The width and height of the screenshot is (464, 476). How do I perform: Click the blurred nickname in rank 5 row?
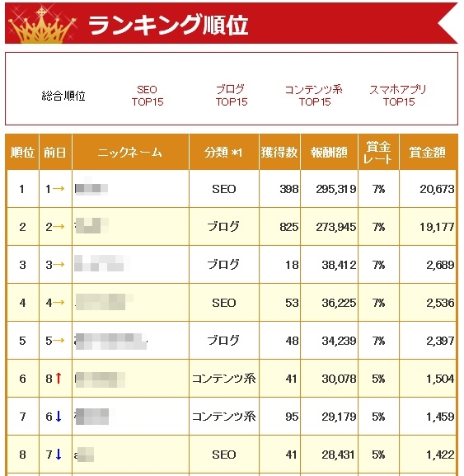coord(111,341)
